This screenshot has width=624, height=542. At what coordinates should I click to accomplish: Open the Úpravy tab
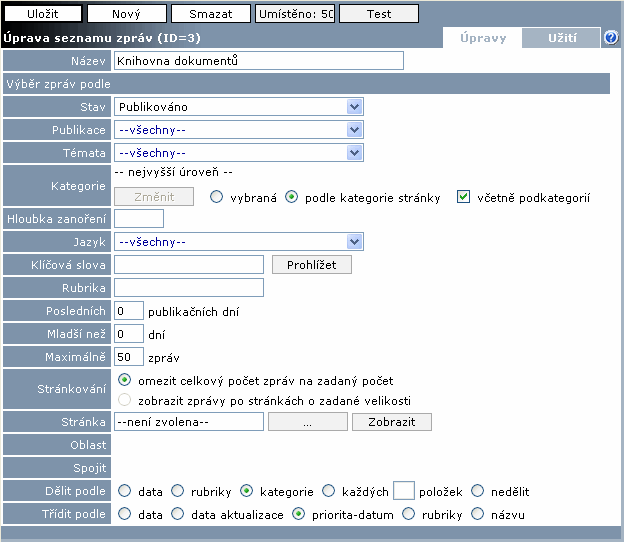tap(483, 38)
